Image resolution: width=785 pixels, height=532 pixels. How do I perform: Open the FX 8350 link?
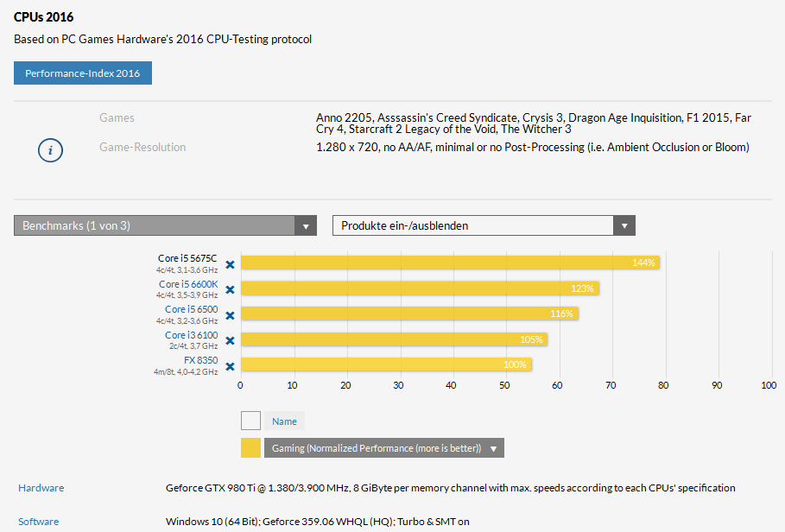[200, 360]
